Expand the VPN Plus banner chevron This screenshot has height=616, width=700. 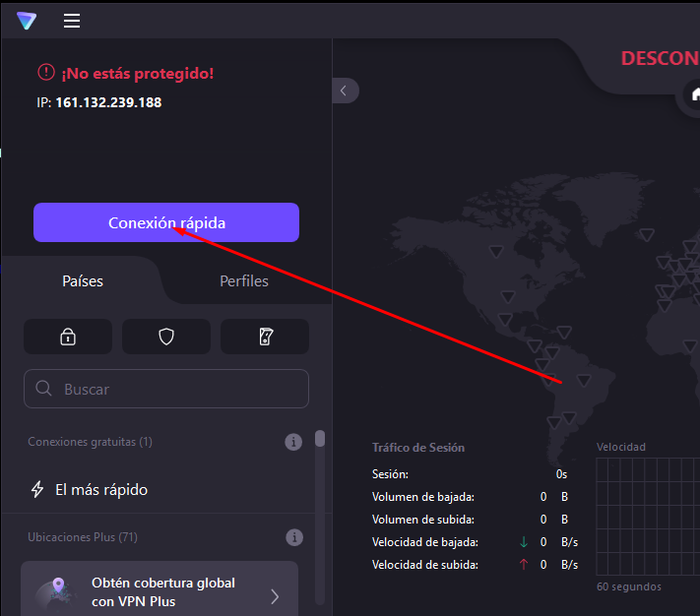click(275, 596)
